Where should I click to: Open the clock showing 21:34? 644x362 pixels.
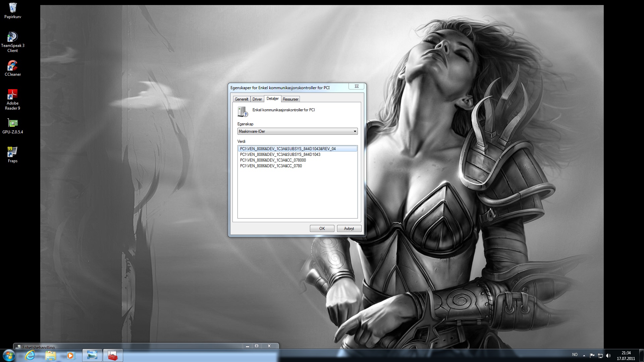[x=626, y=356]
